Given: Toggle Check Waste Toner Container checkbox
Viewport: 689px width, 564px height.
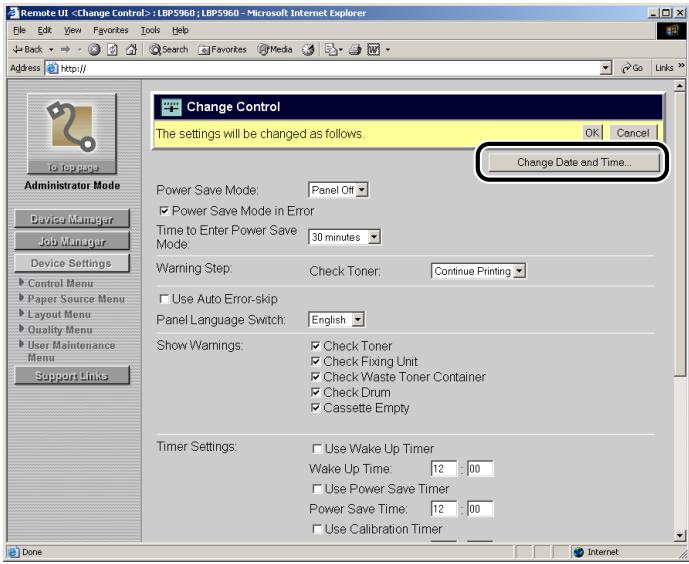Looking at the screenshot, I should tap(315, 377).
